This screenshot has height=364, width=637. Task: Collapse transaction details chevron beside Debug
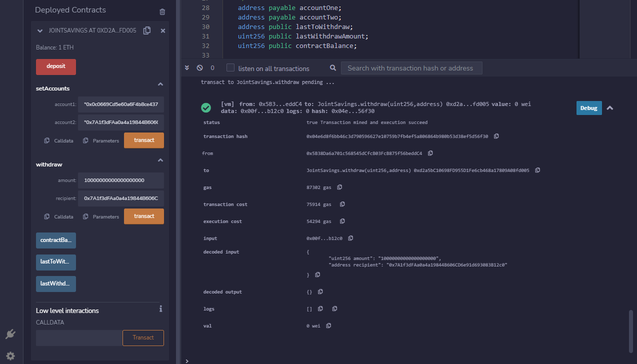[x=610, y=108]
